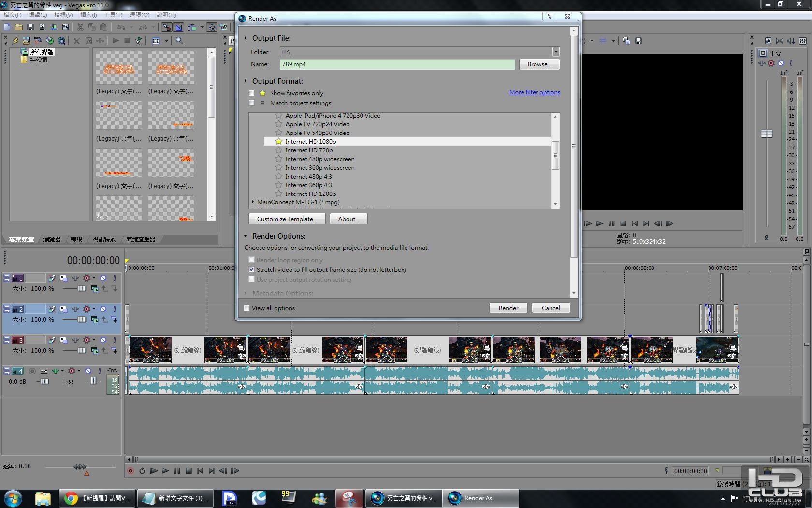Open the Windows Start menu
Image resolution: width=812 pixels, height=508 pixels.
pos(13,498)
